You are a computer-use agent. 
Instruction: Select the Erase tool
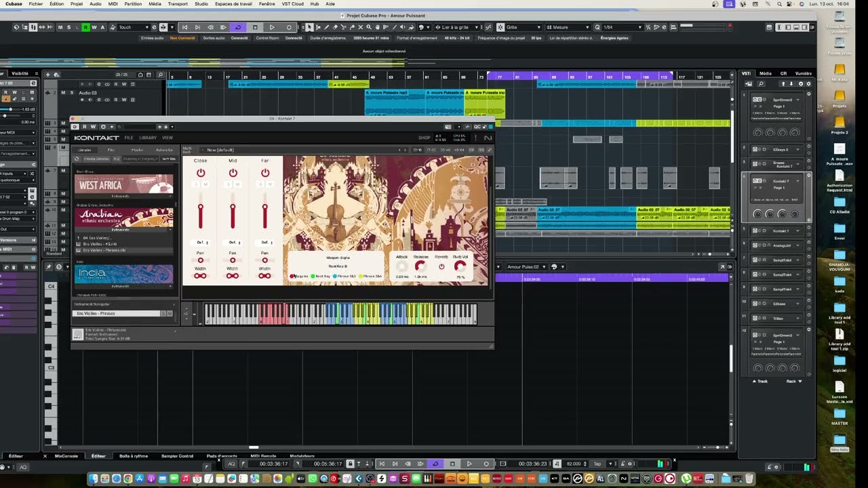pyautogui.click(x=336, y=27)
